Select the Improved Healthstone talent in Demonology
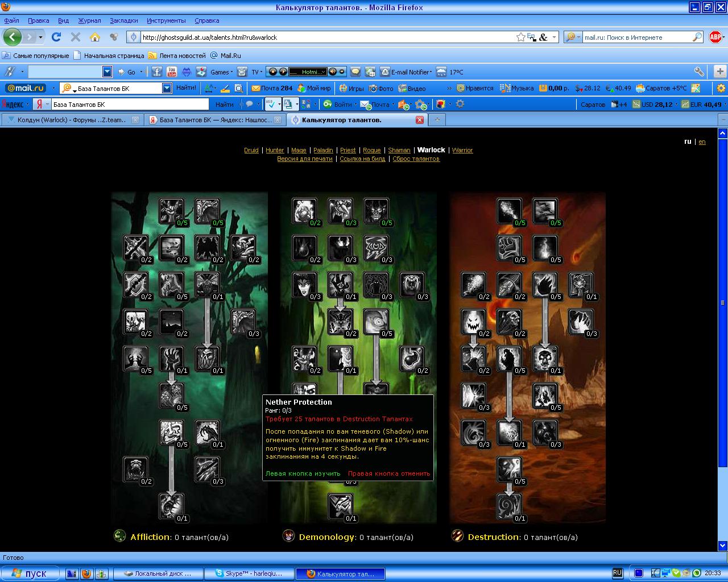The height and width of the screenshot is (582, 728). [x=304, y=211]
